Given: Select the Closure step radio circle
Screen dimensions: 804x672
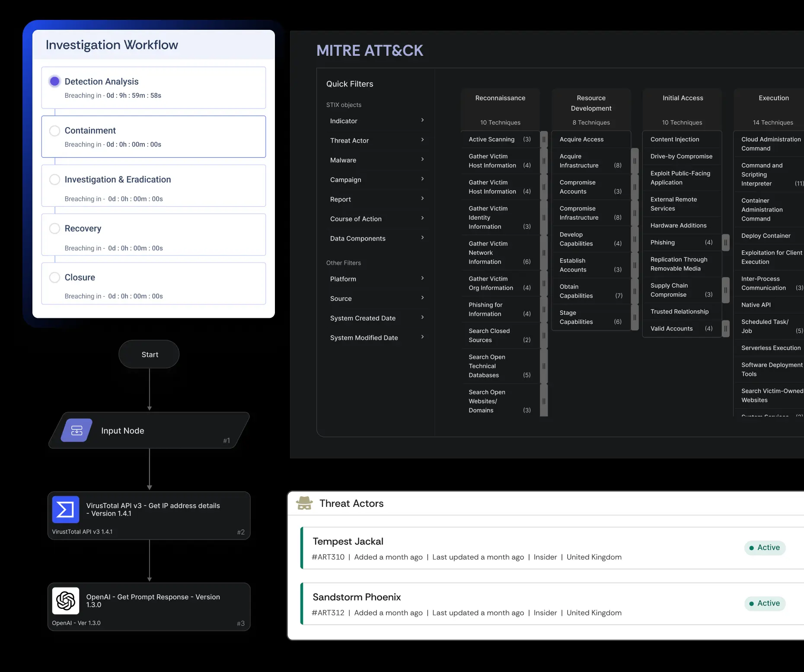Looking at the screenshot, I should tap(54, 277).
